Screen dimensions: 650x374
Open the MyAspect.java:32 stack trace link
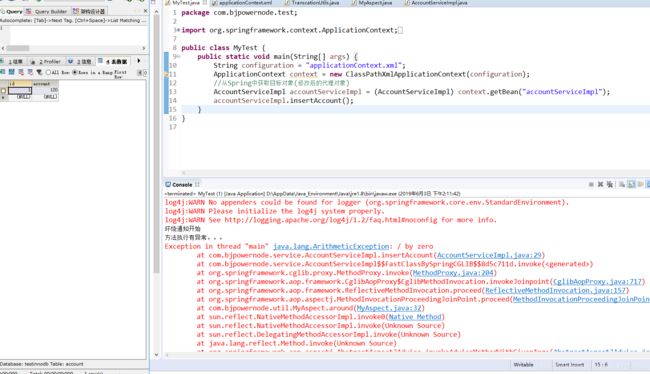pos(389,308)
